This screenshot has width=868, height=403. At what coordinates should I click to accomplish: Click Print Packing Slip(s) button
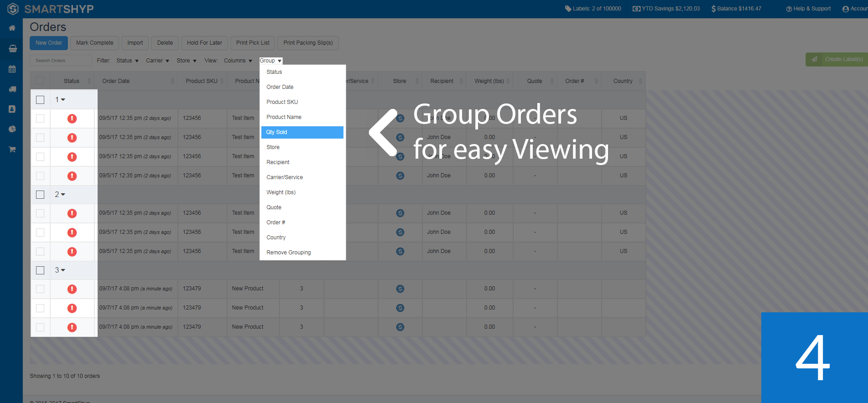click(308, 43)
